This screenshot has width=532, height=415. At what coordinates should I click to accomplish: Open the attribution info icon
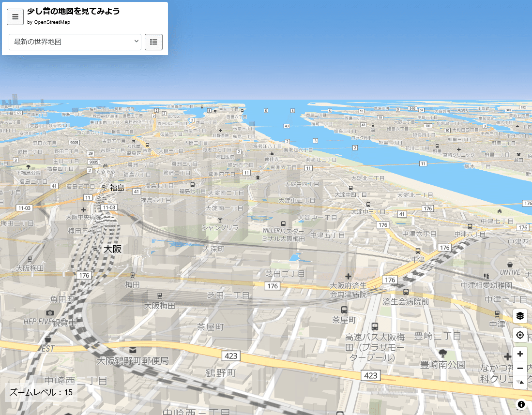pyautogui.click(x=521, y=404)
